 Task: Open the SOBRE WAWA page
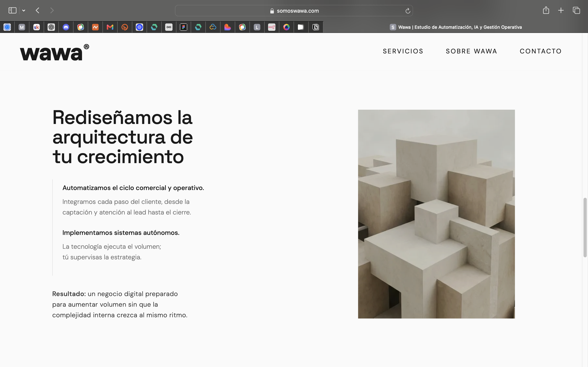[471, 51]
